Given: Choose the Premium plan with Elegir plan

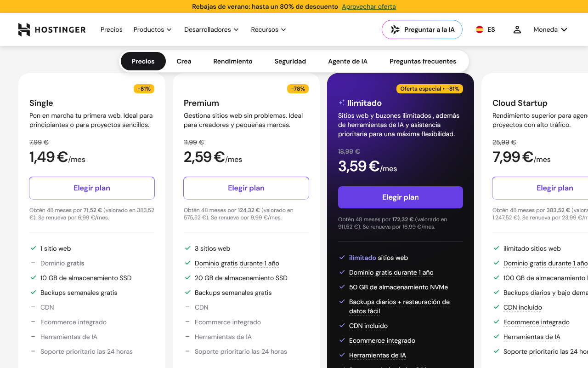Looking at the screenshot, I should click(x=246, y=188).
